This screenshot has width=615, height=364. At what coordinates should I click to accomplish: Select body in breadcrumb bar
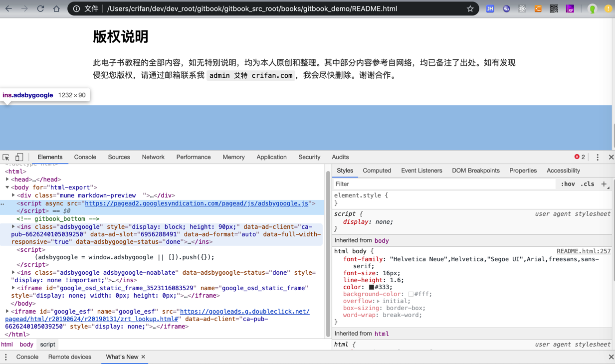tap(26, 345)
